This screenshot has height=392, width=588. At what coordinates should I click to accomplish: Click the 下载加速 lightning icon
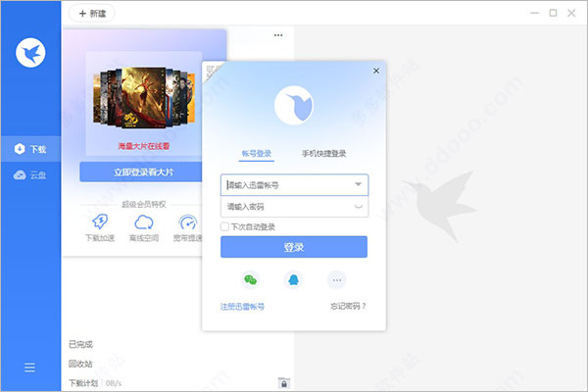(100, 221)
